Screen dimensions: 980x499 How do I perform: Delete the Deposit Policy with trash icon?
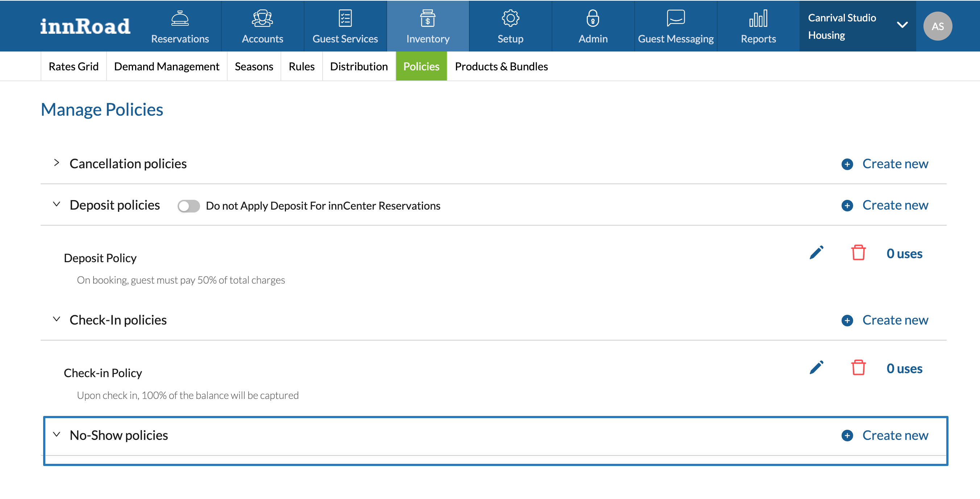tap(858, 253)
